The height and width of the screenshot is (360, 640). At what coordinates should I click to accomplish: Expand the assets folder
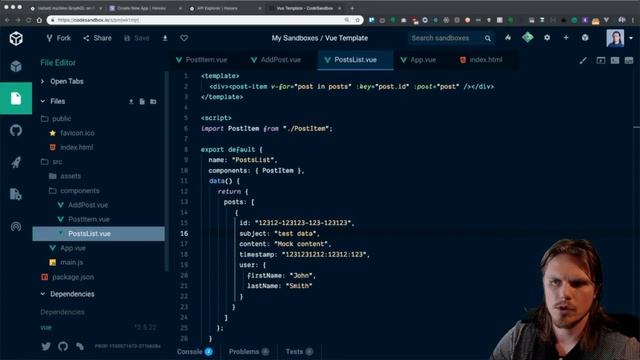click(x=70, y=176)
